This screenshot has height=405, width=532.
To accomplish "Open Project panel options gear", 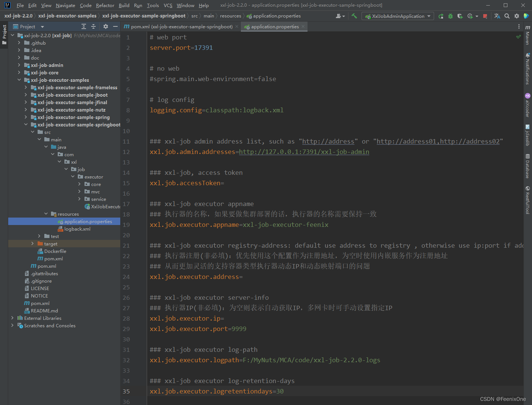I will click(106, 26).
